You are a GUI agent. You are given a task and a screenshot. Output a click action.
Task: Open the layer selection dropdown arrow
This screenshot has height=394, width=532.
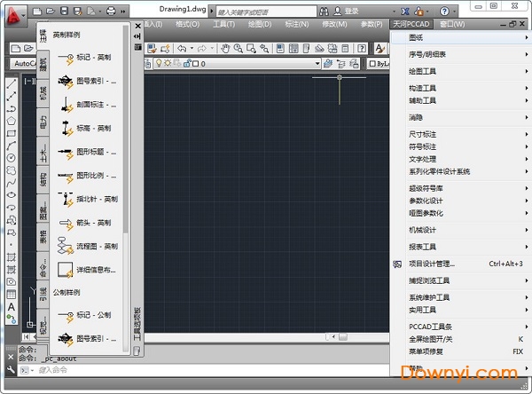pos(317,64)
